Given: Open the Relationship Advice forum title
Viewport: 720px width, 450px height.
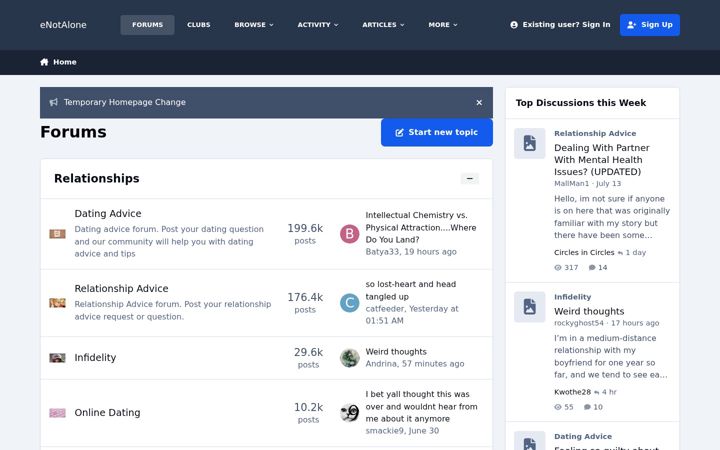Looking at the screenshot, I should pyautogui.click(x=121, y=288).
